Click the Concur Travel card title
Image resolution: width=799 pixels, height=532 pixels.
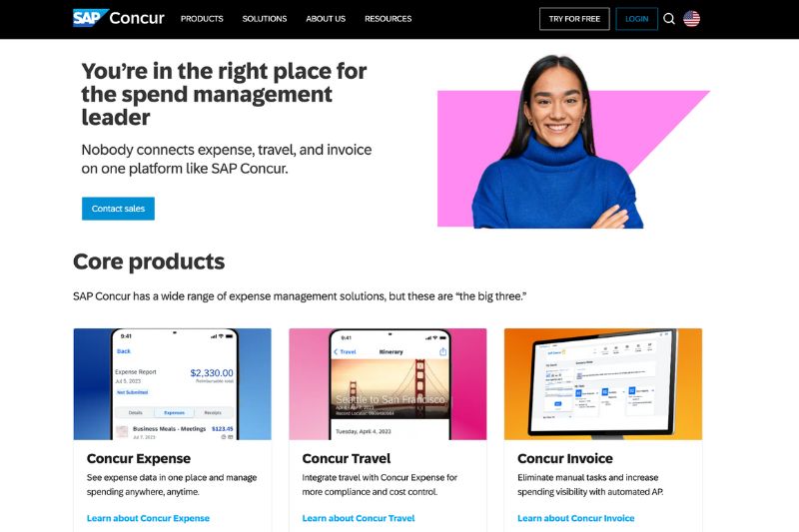(347, 459)
